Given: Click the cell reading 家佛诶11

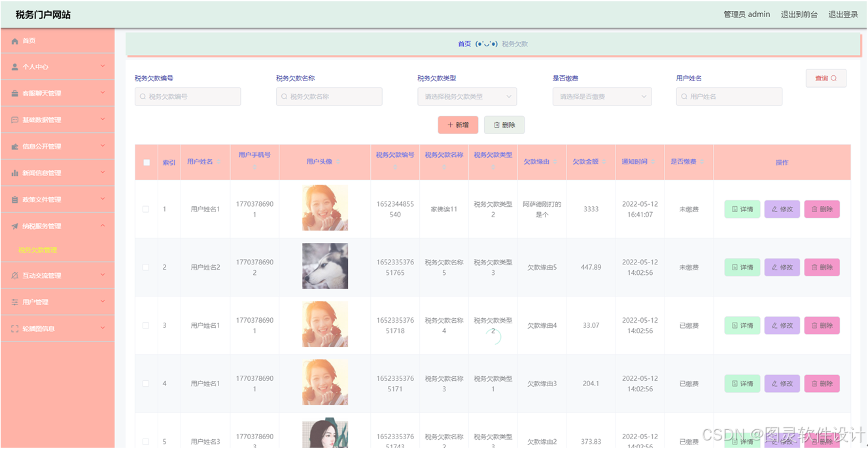Looking at the screenshot, I should (x=444, y=209).
